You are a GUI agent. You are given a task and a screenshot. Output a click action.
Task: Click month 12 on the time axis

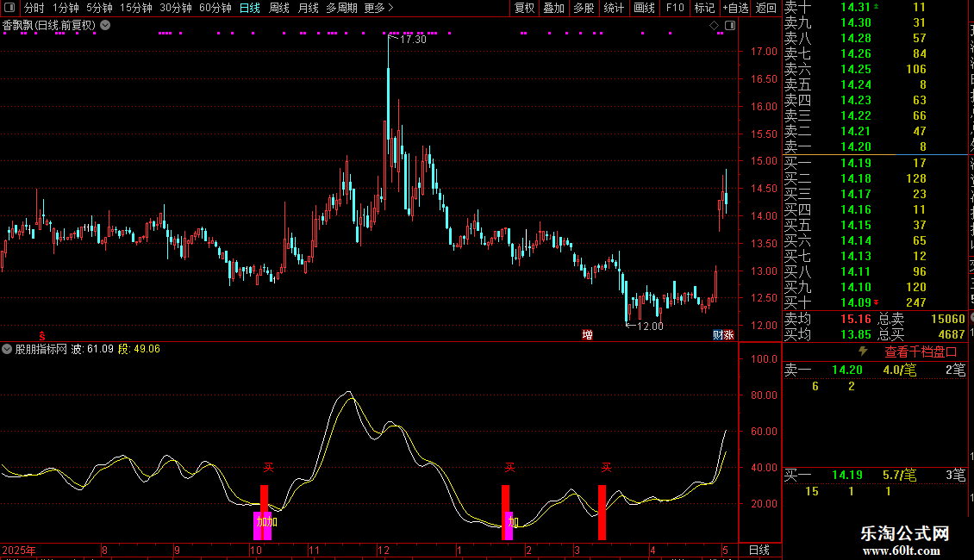383,550
